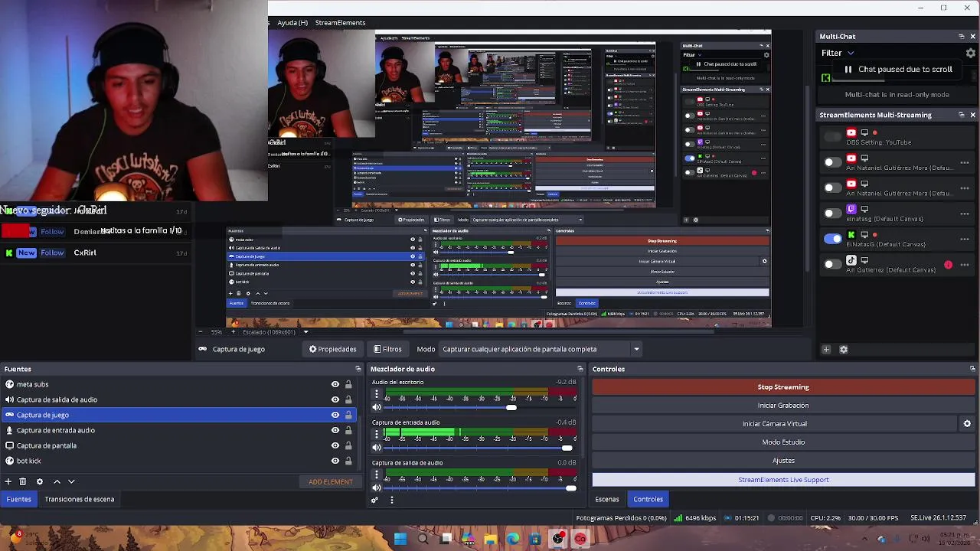Click Iniciar Grabación button
The height and width of the screenshot is (551, 980).
[783, 406]
